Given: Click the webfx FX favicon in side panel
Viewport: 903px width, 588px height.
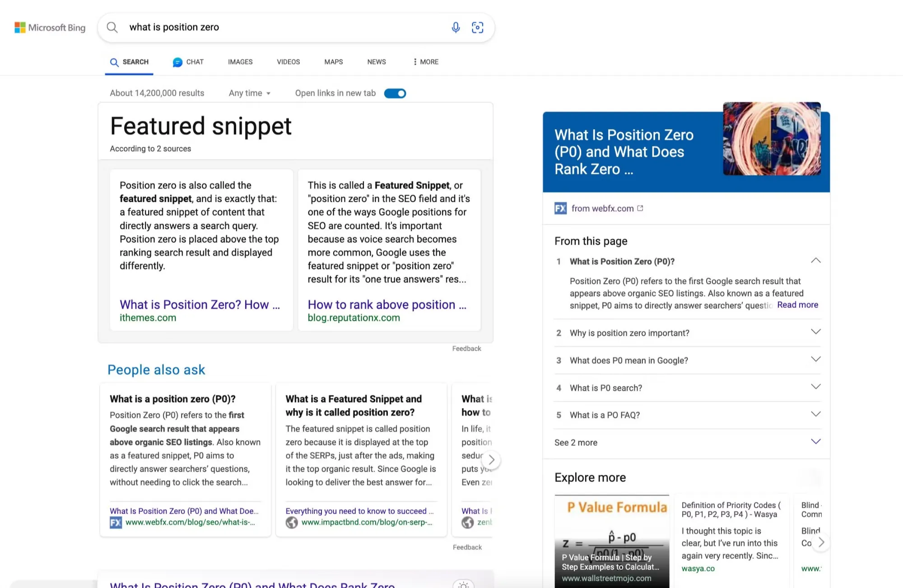Looking at the screenshot, I should 560,208.
